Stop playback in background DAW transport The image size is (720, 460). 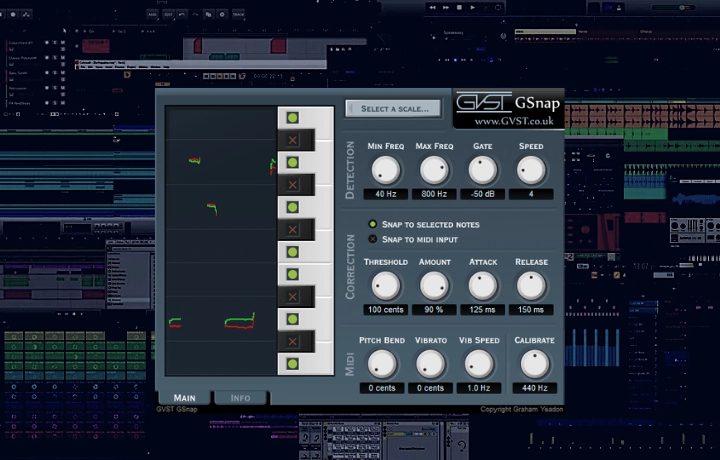click(459, 7)
